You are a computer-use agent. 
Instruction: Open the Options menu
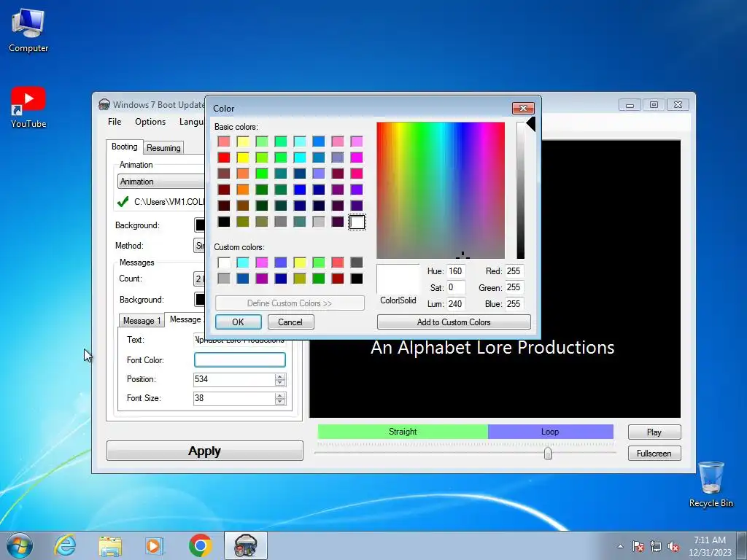[150, 122]
